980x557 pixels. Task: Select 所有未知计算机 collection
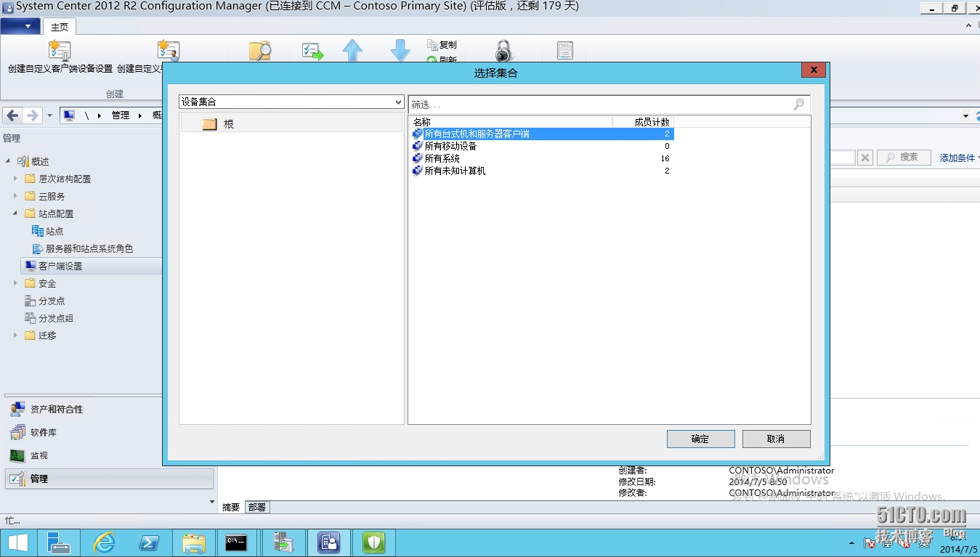(542, 171)
